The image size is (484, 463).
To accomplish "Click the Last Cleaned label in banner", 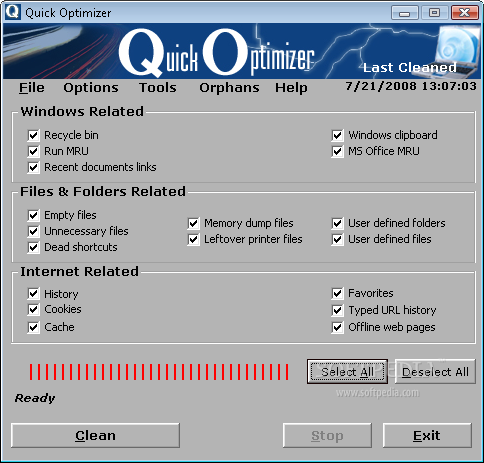I will coord(410,68).
